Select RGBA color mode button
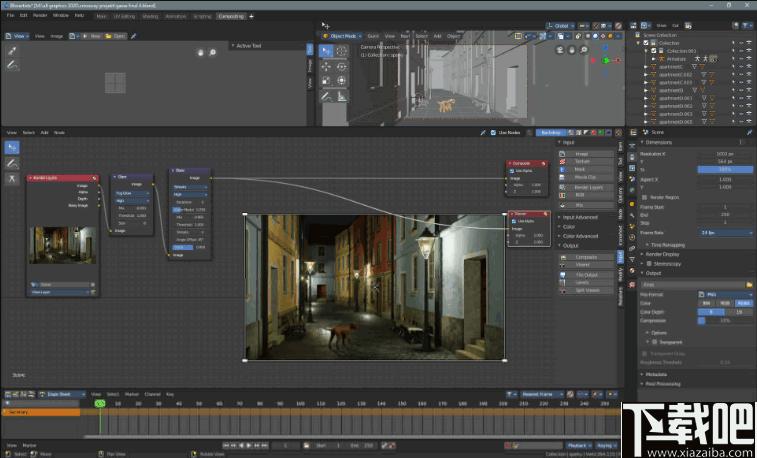The height and width of the screenshot is (458, 757). [742, 303]
